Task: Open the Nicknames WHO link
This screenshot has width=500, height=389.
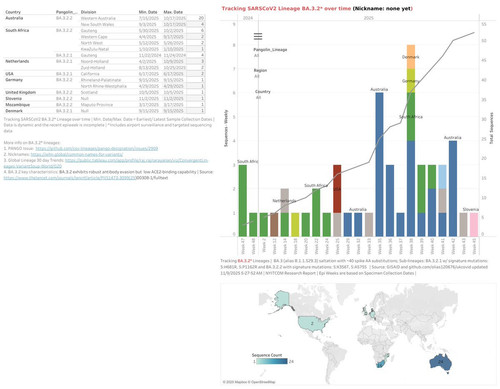Action: [77, 155]
